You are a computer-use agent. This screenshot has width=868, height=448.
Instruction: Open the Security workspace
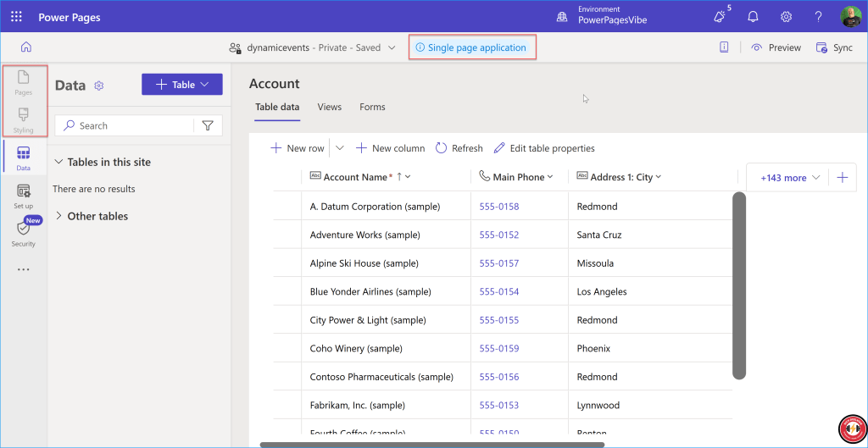point(24,234)
